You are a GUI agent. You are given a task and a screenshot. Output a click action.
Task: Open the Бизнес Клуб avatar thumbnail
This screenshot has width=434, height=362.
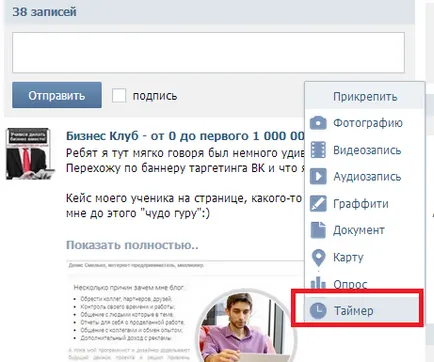click(x=29, y=154)
